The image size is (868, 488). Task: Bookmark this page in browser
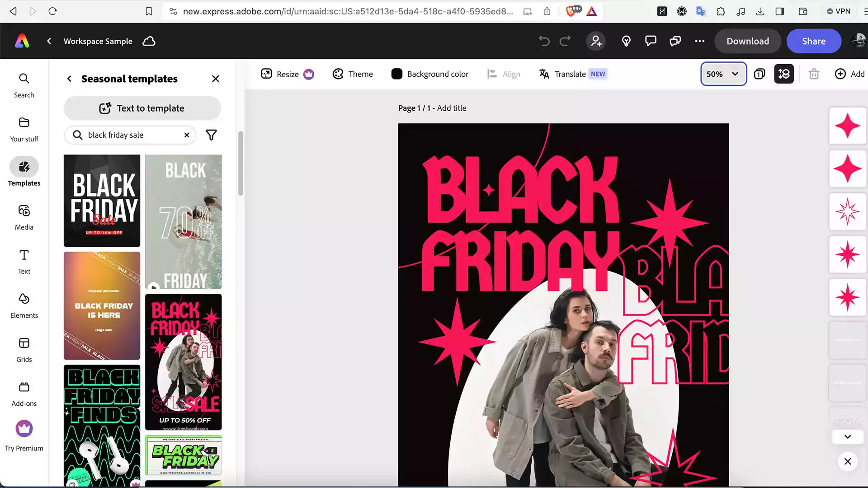point(149,11)
